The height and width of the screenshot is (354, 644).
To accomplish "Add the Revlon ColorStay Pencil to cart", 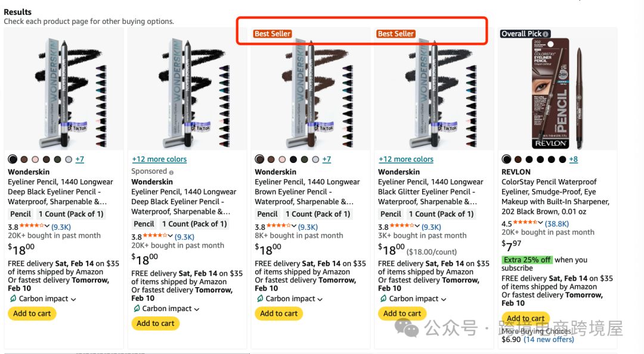I will pos(525,319).
